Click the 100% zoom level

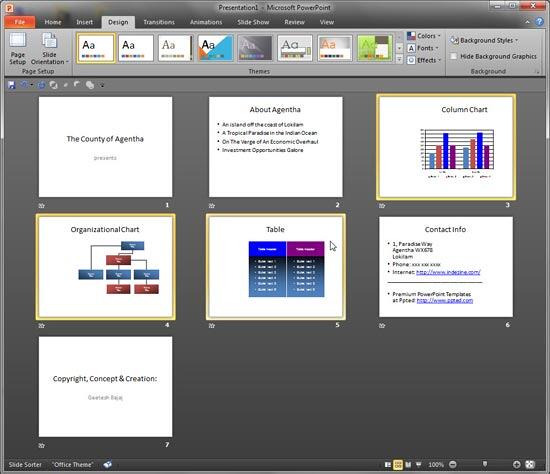point(436,465)
